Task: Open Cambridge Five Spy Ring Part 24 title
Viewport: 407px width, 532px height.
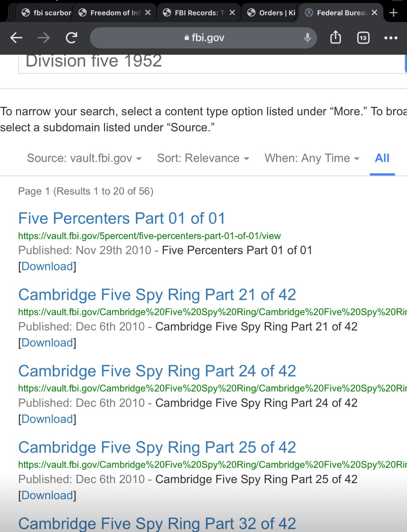Action: pos(157,371)
